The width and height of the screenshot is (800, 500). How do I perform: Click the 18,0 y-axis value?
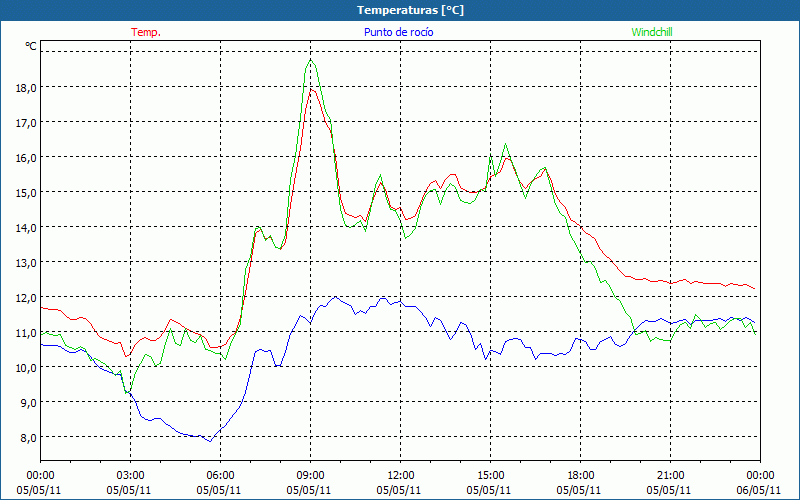pos(27,87)
